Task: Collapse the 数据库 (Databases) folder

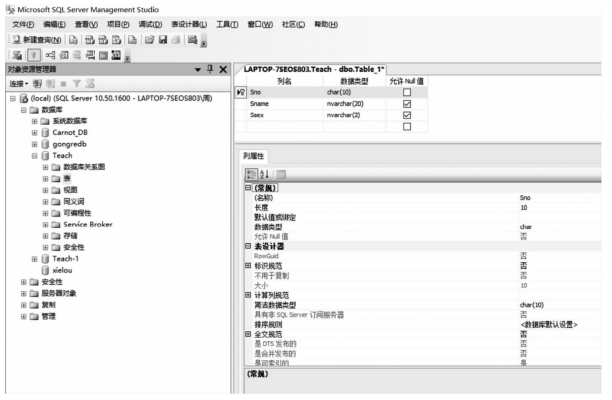Action: (x=24, y=110)
